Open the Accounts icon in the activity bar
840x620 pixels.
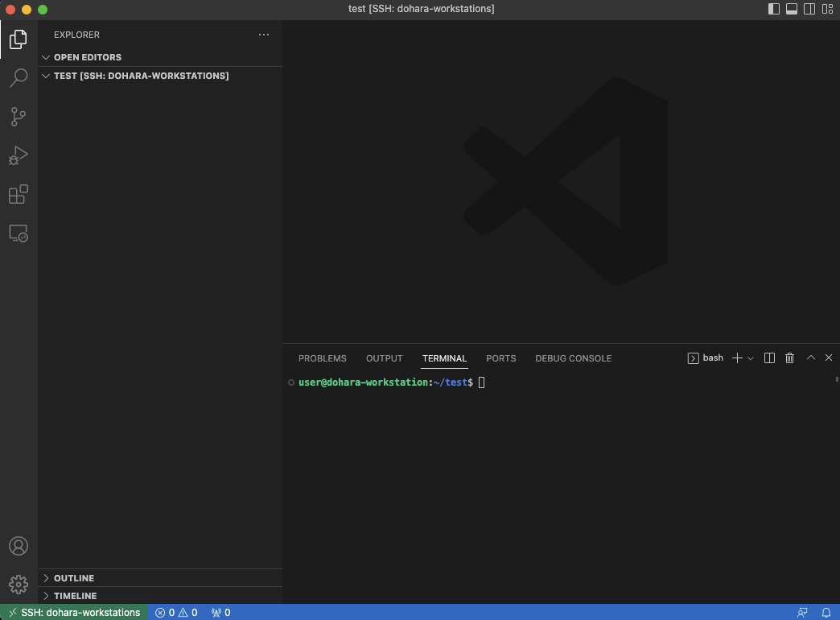18,545
